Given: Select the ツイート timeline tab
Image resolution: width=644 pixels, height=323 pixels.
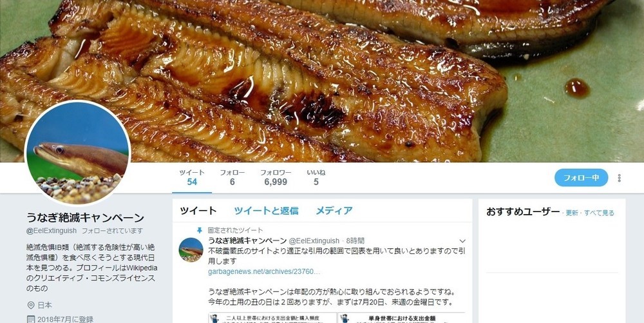Looking at the screenshot, I should point(198,211).
